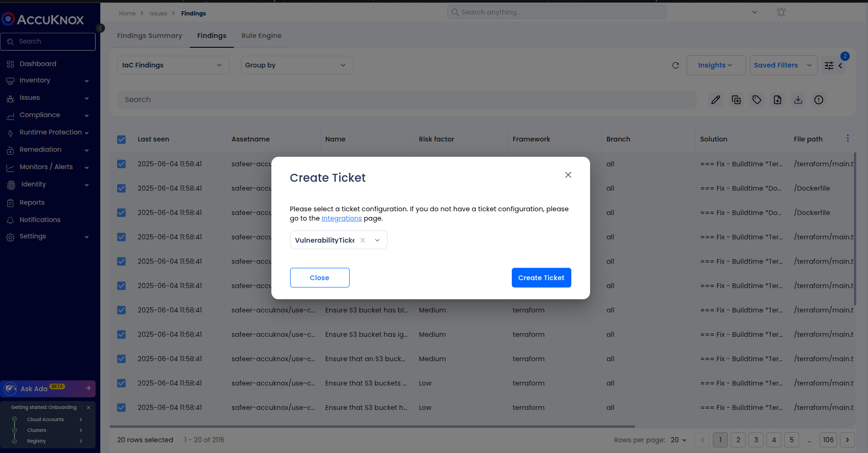Open the column options three-dot menu

pyautogui.click(x=847, y=139)
